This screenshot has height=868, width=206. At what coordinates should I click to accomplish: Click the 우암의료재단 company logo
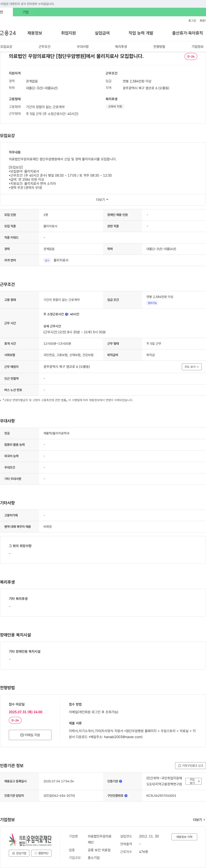(30, 840)
